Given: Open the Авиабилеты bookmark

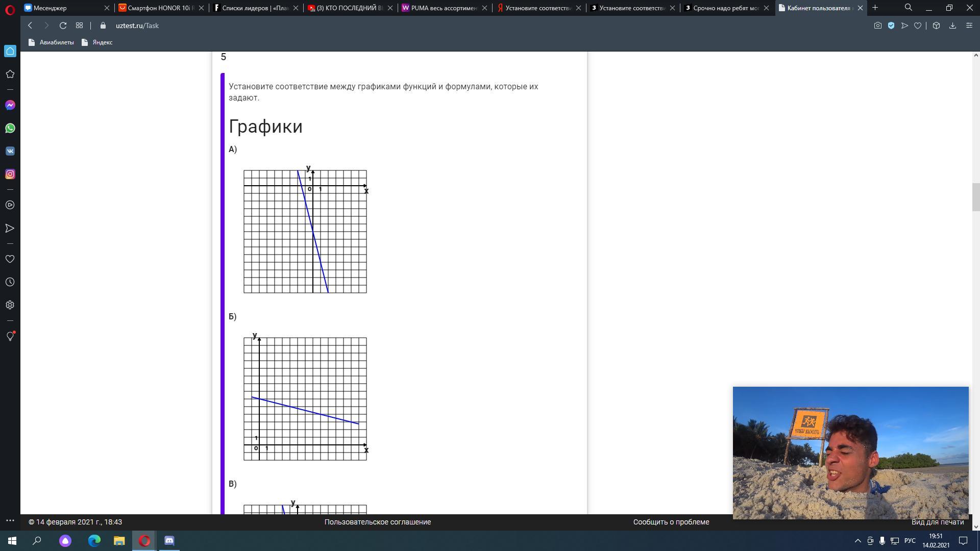Looking at the screenshot, I should [51, 42].
